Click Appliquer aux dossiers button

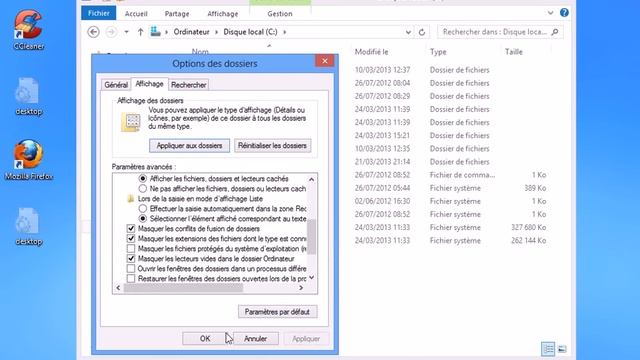click(189, 146)
